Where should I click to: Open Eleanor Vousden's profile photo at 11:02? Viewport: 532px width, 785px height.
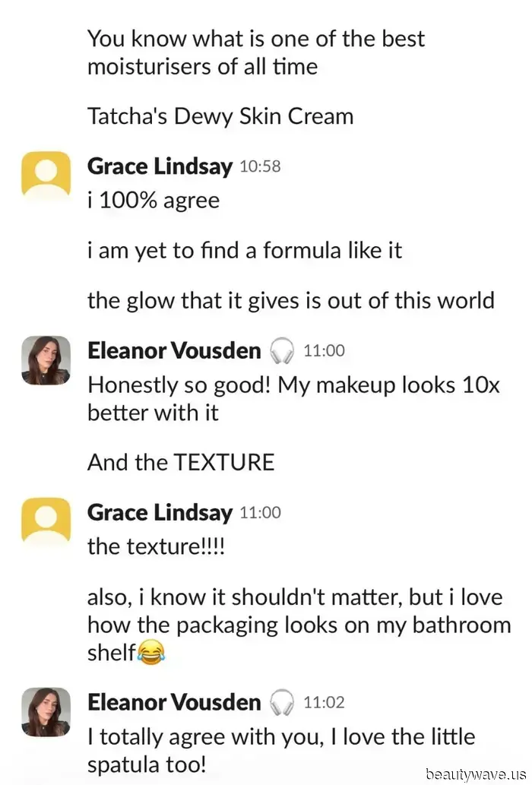[46, 712]
